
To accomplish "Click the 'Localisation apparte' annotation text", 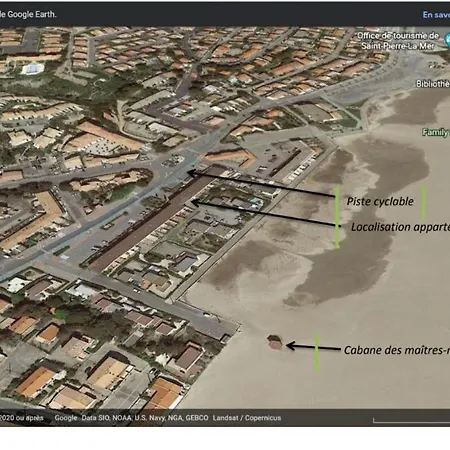I will click(x=400, y=227).
